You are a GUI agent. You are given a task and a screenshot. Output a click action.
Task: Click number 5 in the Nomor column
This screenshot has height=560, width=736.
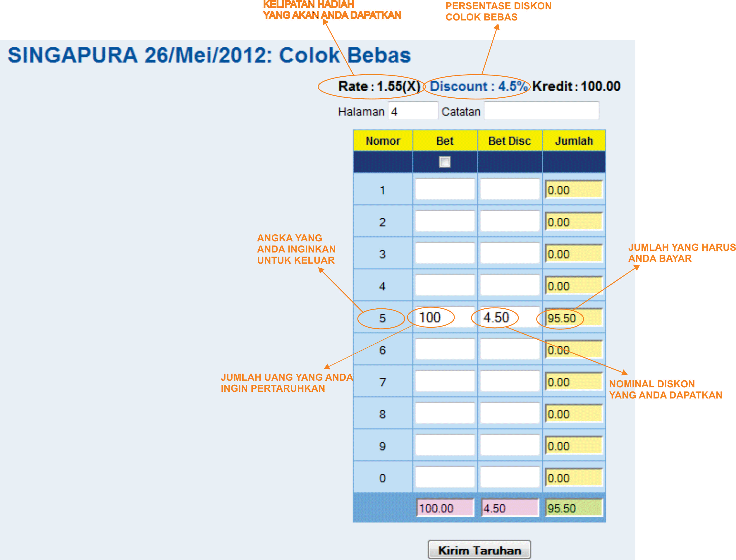coord(382,318)
